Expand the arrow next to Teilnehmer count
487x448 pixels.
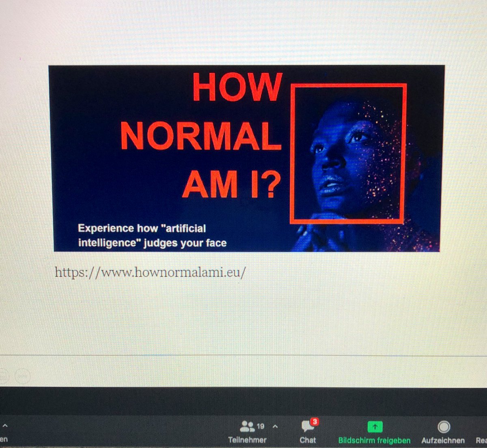pyautogui.click(x=275, y=426)
